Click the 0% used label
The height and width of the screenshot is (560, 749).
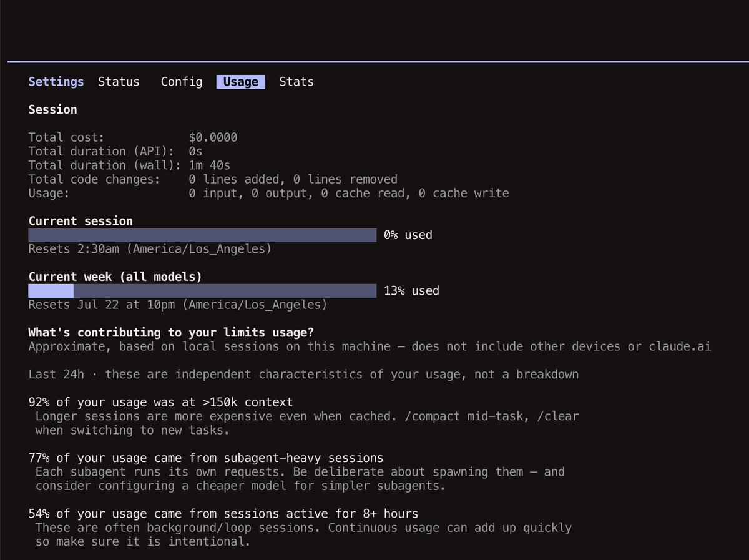408,235
